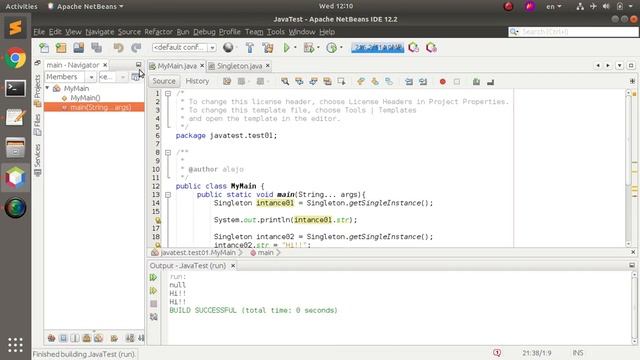Open the Debug menu
Viewport: 640px width, 360px height.
coord(204,32)
